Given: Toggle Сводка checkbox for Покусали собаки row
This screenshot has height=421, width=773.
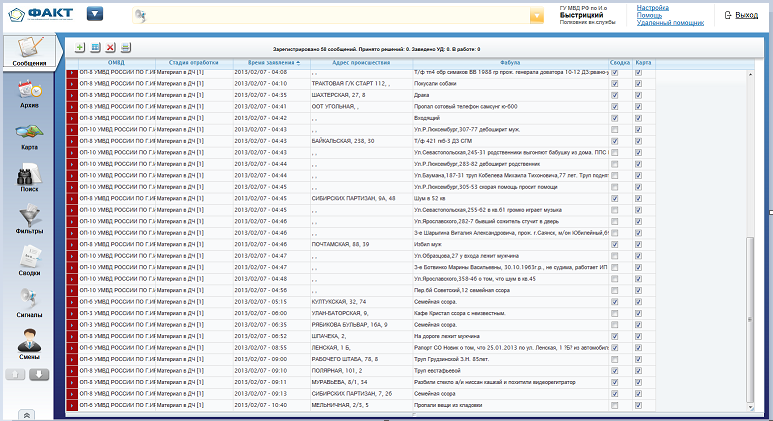Looking at the screenshot, I should (615, 84).
